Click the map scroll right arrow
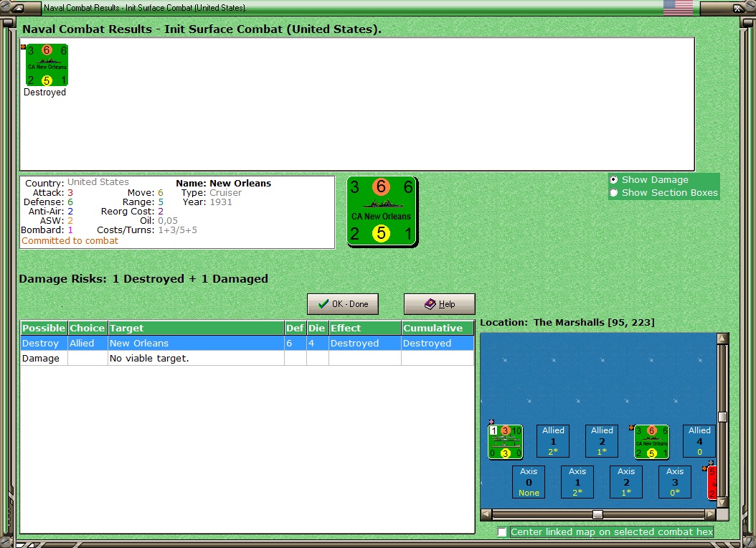Image resolution: width=756 pixels, height=548 pixels. click(x=709, y=514)
